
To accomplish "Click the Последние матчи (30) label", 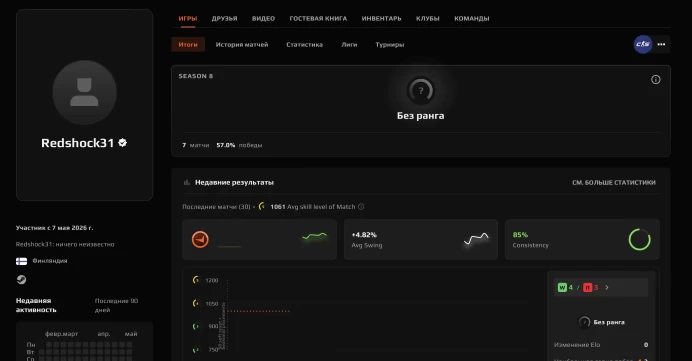I will coord(216,207).
